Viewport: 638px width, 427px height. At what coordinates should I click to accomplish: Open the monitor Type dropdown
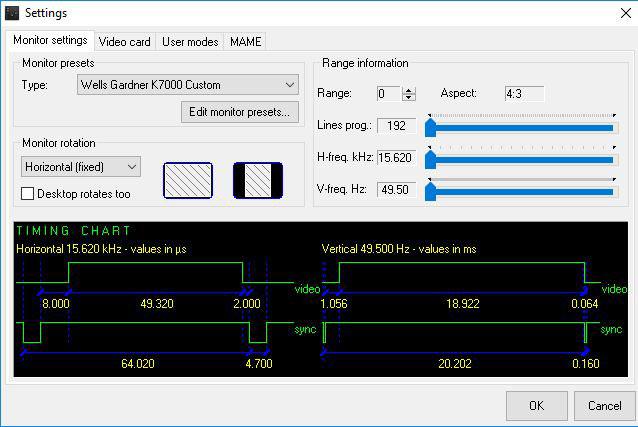[x=188, y=85]
